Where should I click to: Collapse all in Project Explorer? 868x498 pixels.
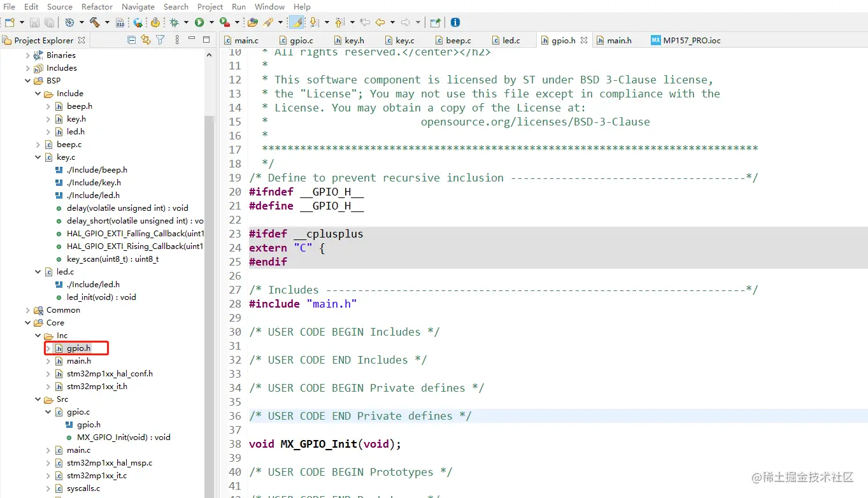[132, 40]
